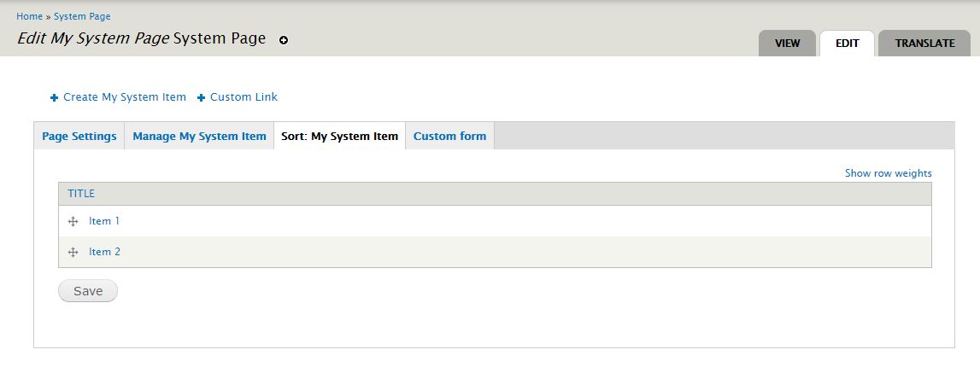Switch to Manage My System Item tab

(x=199, y=136)
